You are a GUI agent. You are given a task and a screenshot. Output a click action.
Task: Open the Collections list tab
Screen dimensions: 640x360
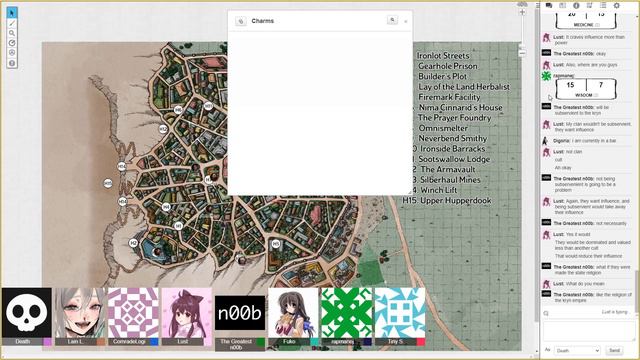(603, 5)
